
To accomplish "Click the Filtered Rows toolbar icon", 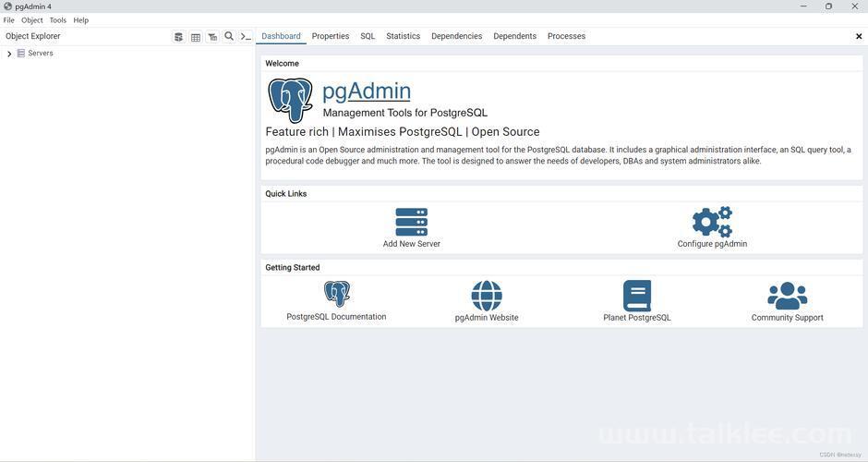I will point(212,37).
